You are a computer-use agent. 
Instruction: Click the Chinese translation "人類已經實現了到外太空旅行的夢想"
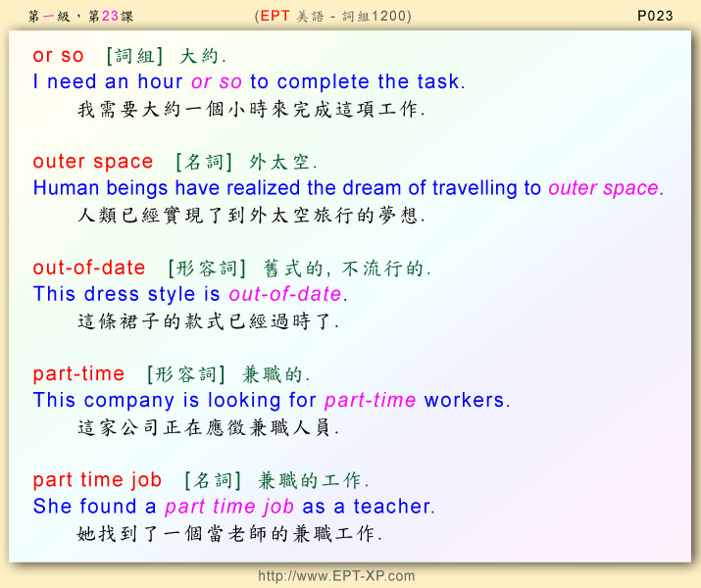tap(251, 215)
